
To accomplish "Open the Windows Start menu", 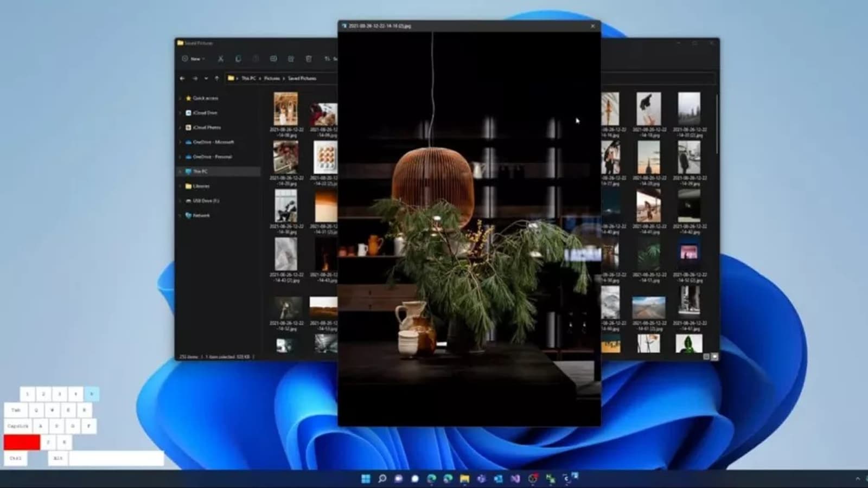I will tap(366, 478).
